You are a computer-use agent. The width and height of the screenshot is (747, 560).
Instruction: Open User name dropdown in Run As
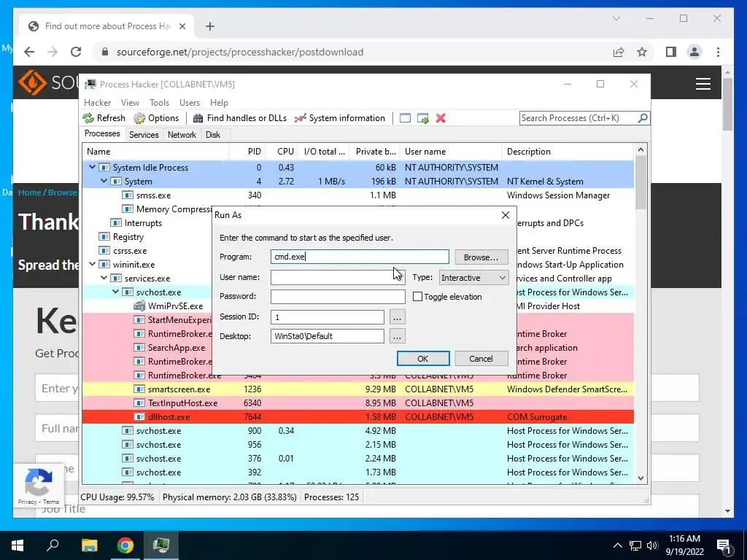pyautogui.click(x=399, y=277)
